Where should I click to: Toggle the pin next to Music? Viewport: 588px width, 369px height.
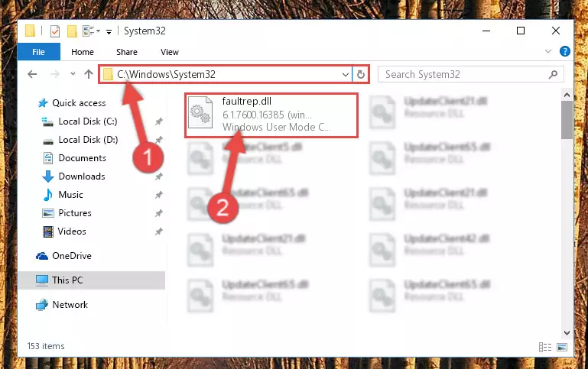coord(159,195)
